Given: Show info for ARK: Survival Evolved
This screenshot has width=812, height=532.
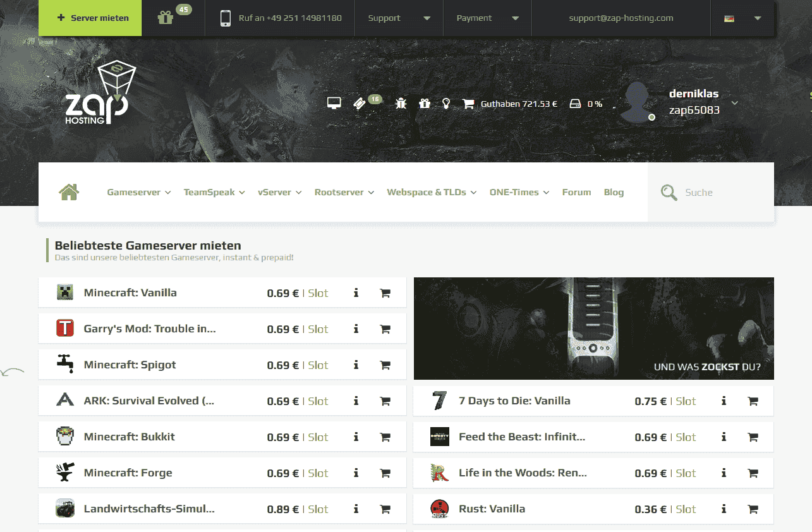Looking at the screenshot, I should [356, 401].
